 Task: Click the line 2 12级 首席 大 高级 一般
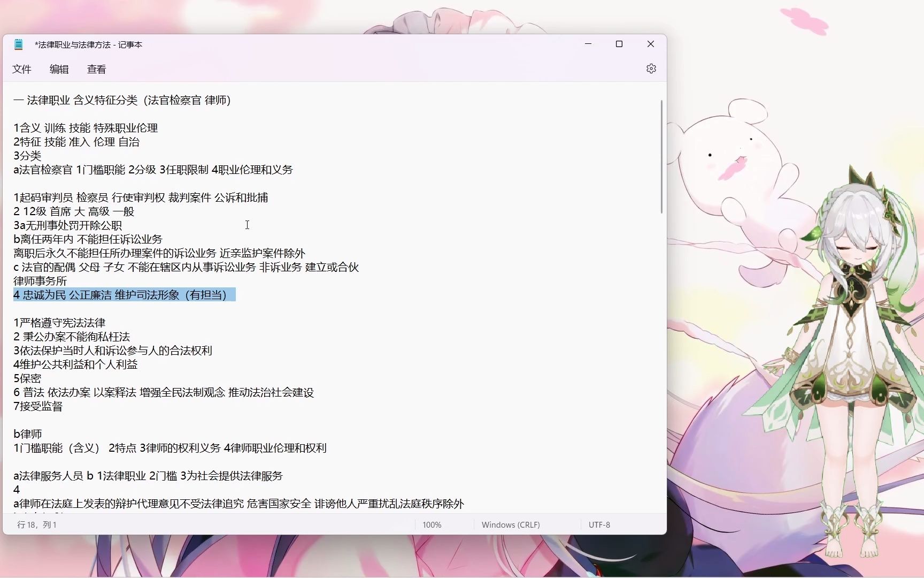click(x=74, y=211)
